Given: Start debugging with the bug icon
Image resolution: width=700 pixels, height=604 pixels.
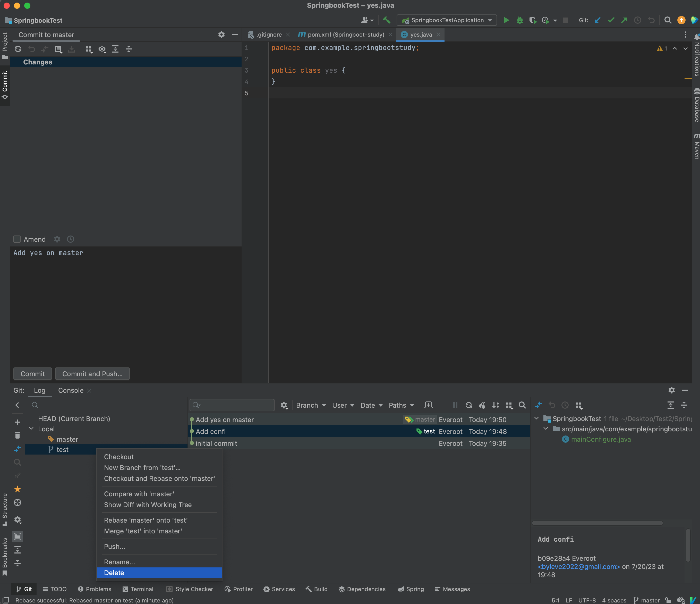Looking at the screenshot, I should [x=520, y=20].
